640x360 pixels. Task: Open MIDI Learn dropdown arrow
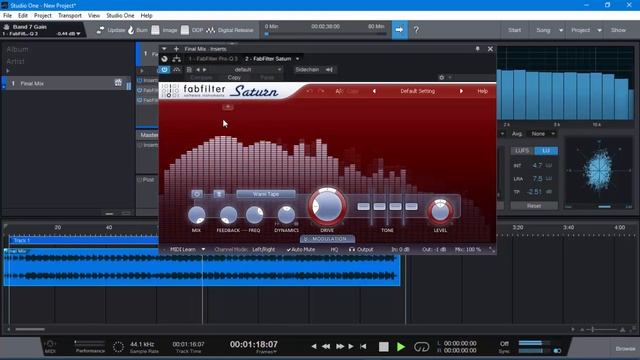203,249
